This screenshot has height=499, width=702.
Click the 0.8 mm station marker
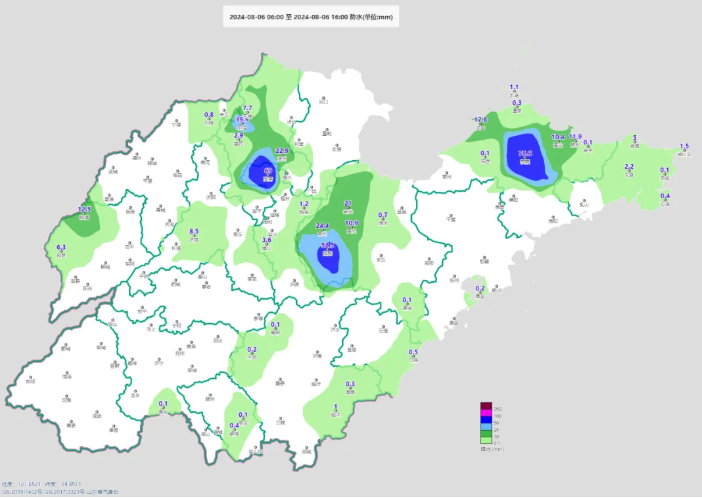[209, 121]
